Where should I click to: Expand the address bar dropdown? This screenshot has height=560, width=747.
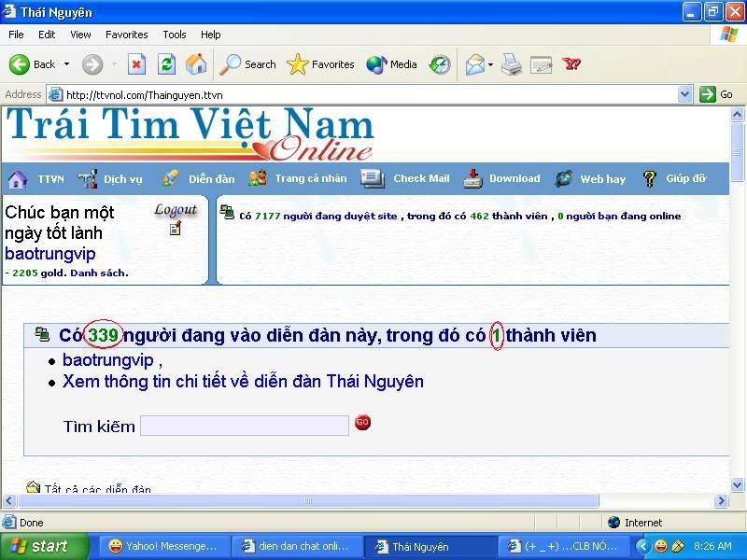tap(684, 94)
